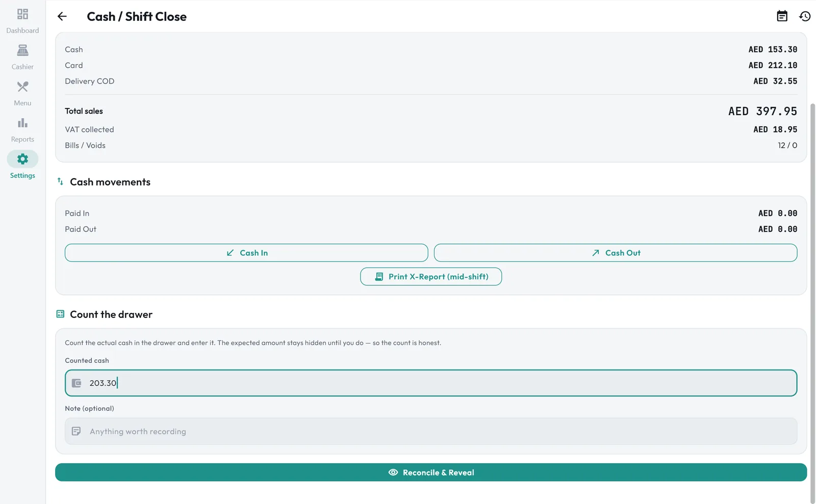Screen dimensions: 816x504
Task: Click the Total sales AED 397.95 value
Action: [762, 111]
